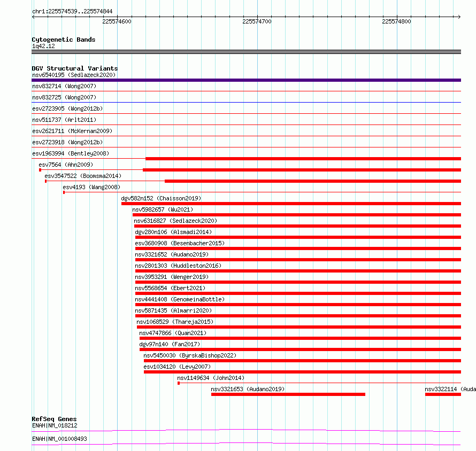This screenshot has width=476, height=451.
Task: Click the gray 1q42.12 cytogenetic band bar
Action: pyautogui.click(x=246, y=52)
